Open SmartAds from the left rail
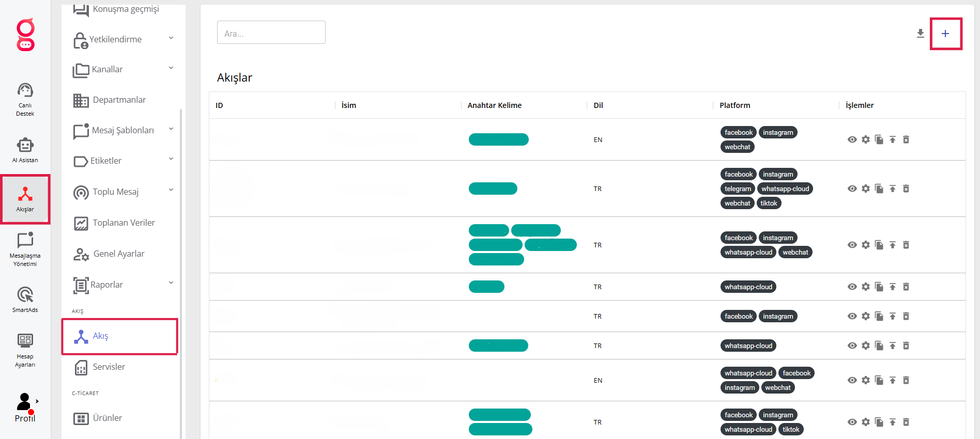 [25, 299]
